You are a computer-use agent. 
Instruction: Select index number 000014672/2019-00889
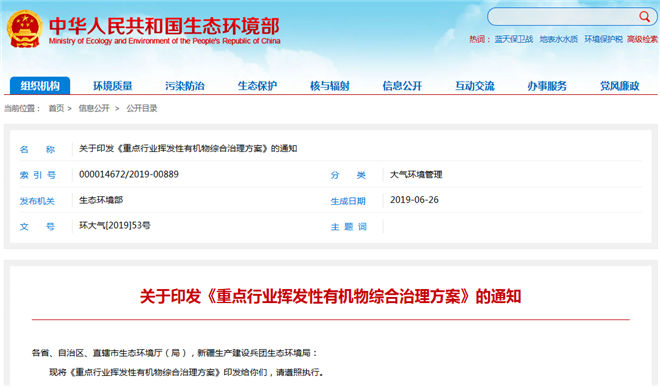(x=129, y=174)
